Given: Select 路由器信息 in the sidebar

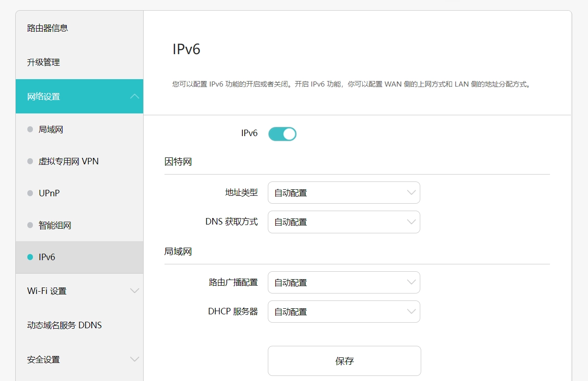Looking at the screenshot, I should coord(48,28).
